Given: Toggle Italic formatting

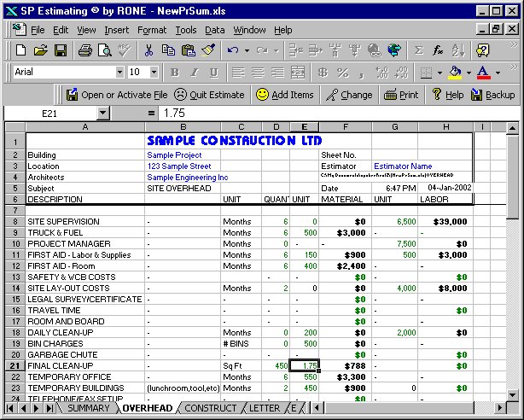Looking at the screenshot, I should point(194,73).
